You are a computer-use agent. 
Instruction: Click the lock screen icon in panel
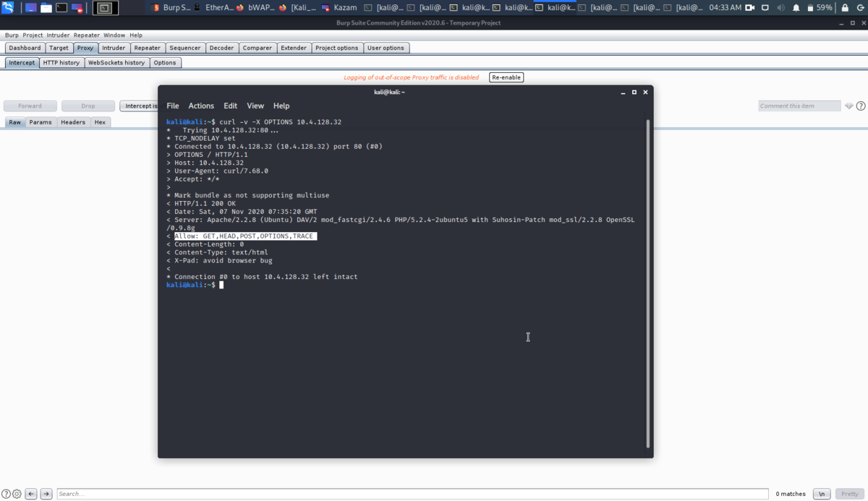click(x=845, y=8)
